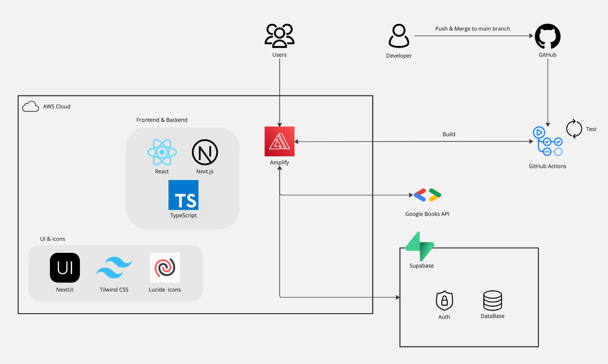Select the 'Lucide icons' caption
This screenshot has height=364, width=608.
pos(165,289)
